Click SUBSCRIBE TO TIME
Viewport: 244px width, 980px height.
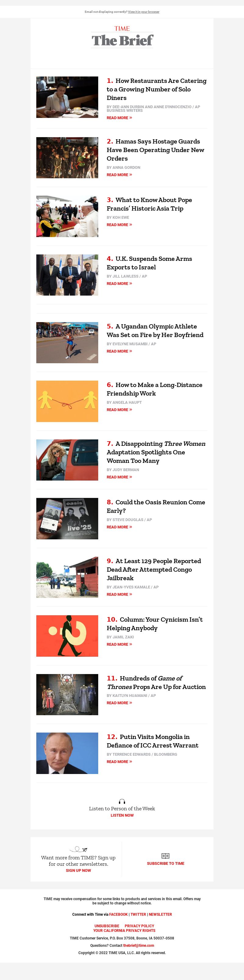[166, 864]
